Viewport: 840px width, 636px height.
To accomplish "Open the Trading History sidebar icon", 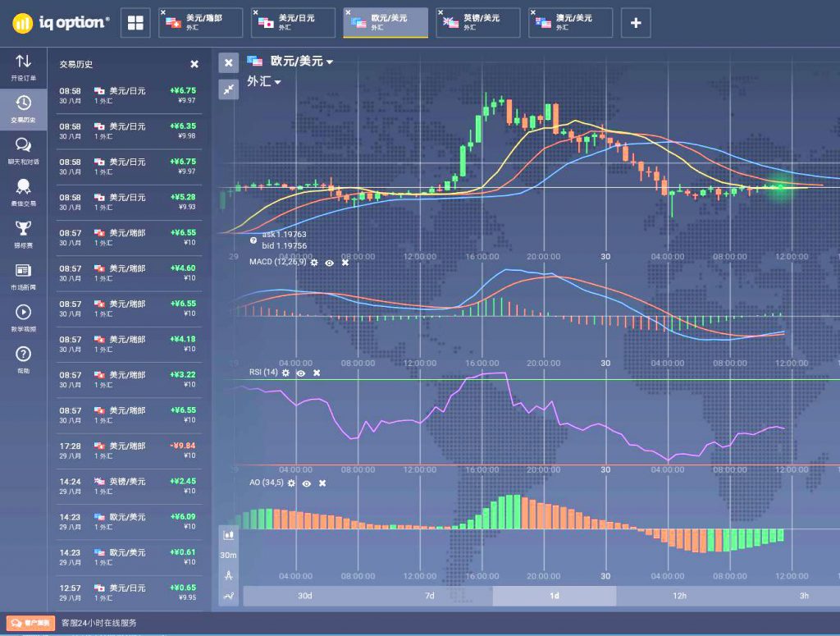I will click(x=23, y=108).
